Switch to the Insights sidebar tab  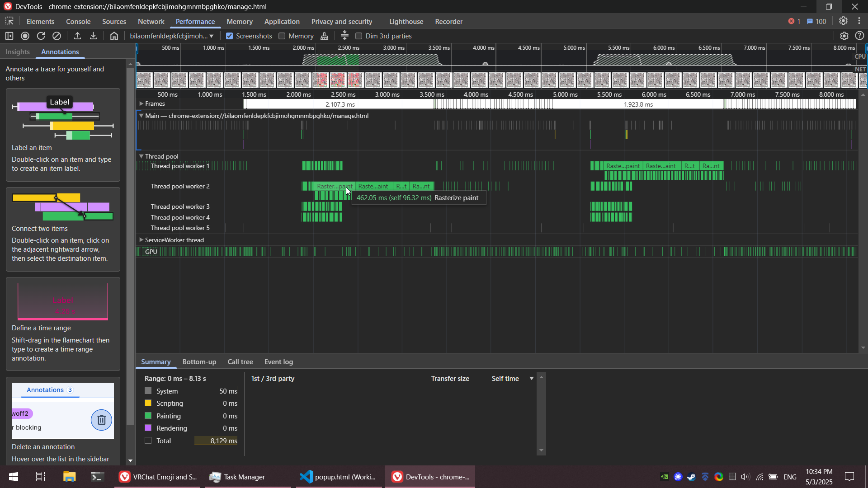[x=18, y=52]
